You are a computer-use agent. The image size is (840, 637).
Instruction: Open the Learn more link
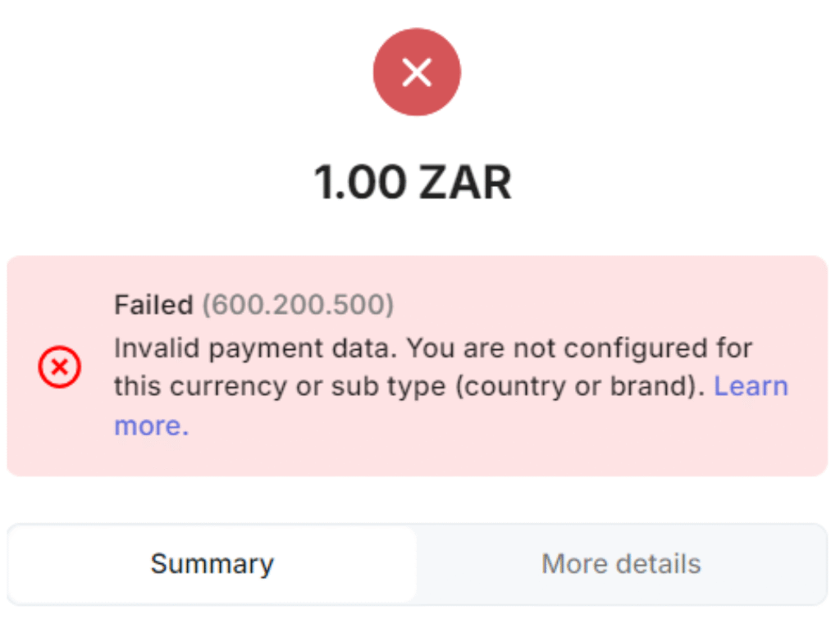pos(751,386)
